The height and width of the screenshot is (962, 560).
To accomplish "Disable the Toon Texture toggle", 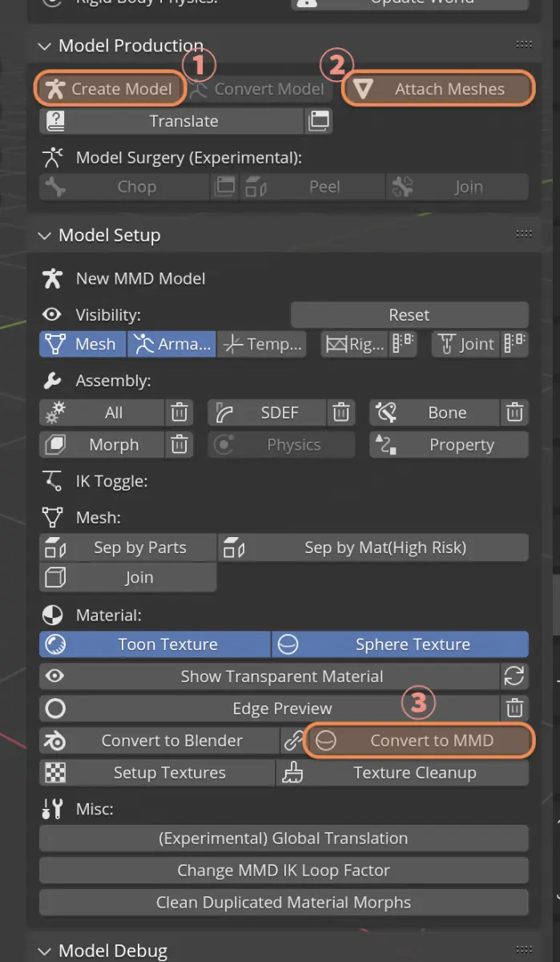I will [155, 645].
